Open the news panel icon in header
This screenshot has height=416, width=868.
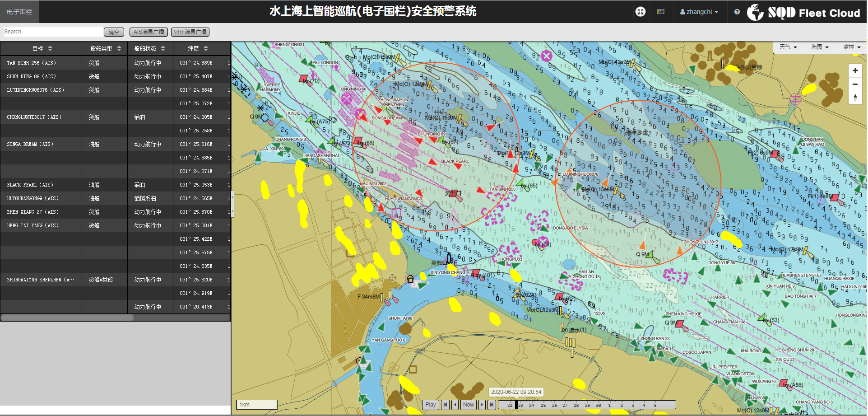point(660,12)
